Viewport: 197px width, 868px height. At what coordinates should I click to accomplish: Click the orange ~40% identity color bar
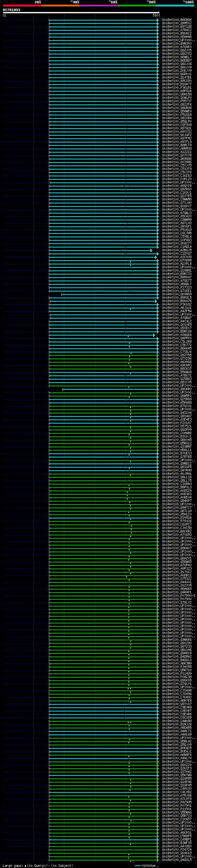click(x=60, y=6)
